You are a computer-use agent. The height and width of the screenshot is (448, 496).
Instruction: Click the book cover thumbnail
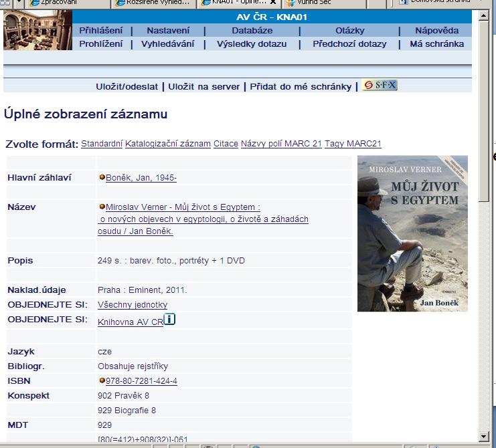click(412, 233)
